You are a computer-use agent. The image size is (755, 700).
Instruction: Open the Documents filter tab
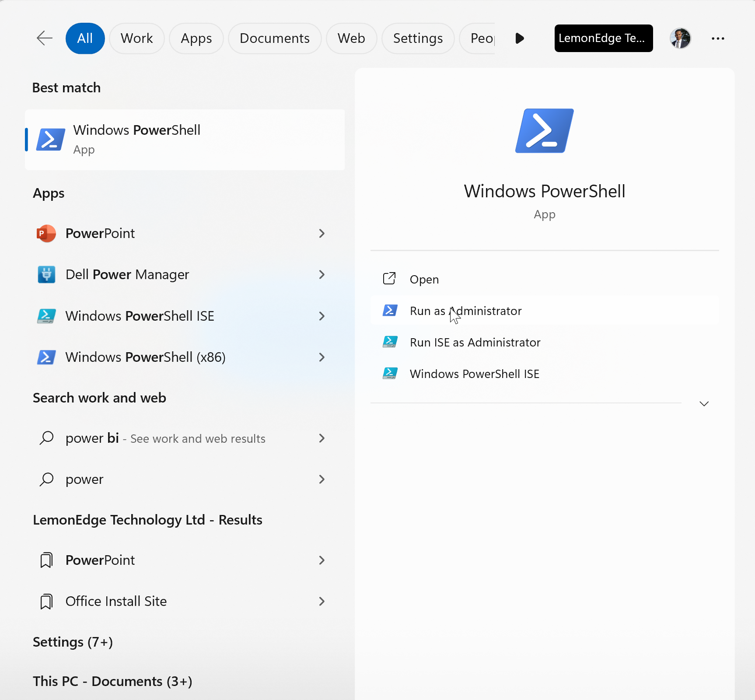[275, 38]
